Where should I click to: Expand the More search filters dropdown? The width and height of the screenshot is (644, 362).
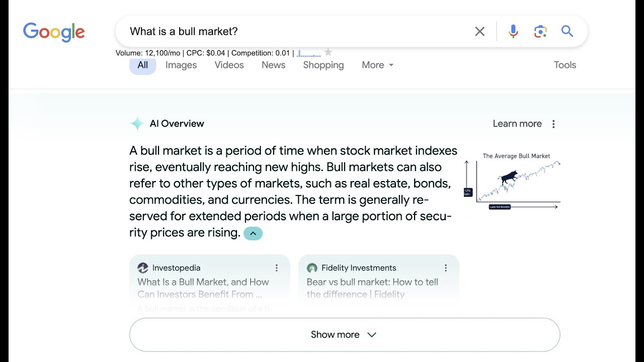click(377, 65)
